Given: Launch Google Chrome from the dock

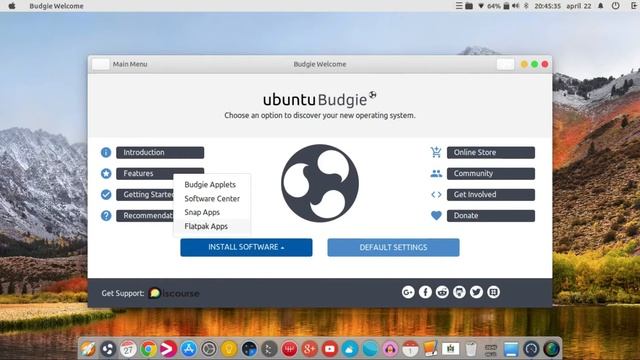Looking at the screenshot, I should (148, 349).
